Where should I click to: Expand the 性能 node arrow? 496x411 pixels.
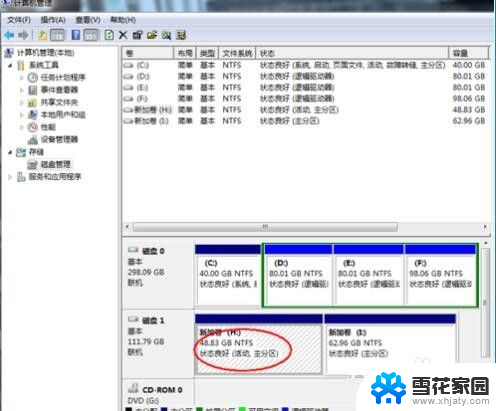point(22,127)
